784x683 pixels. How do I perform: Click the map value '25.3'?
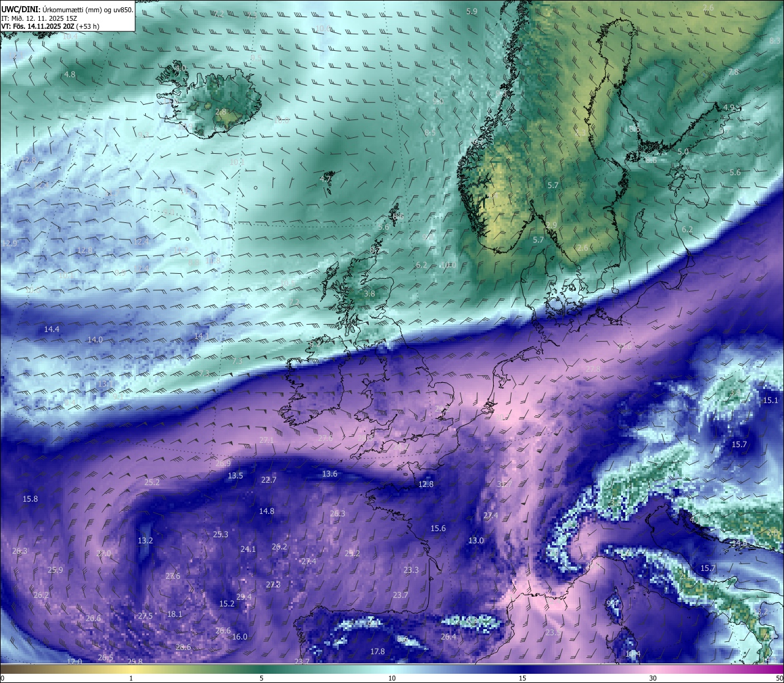point(221,534)
